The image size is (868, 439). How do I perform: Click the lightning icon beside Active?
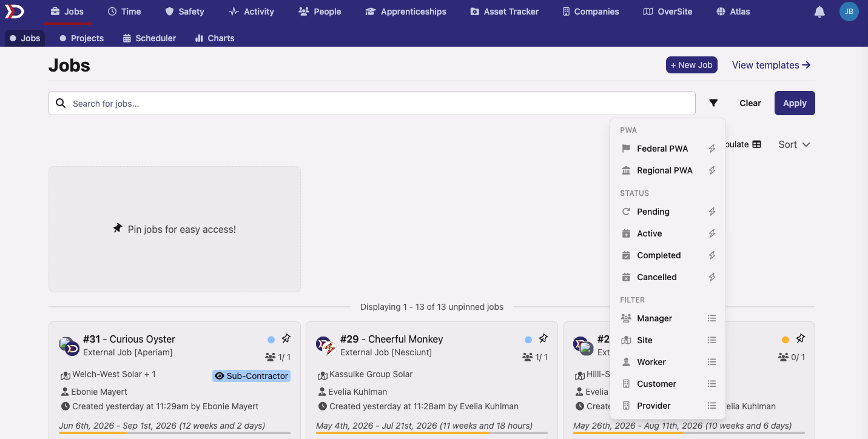tap(712, 233)
